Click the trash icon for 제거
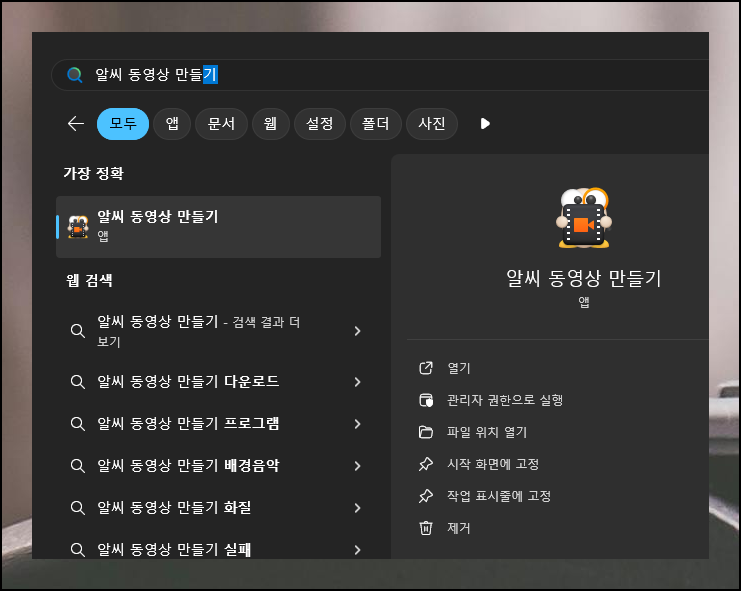 coord(426,528)
